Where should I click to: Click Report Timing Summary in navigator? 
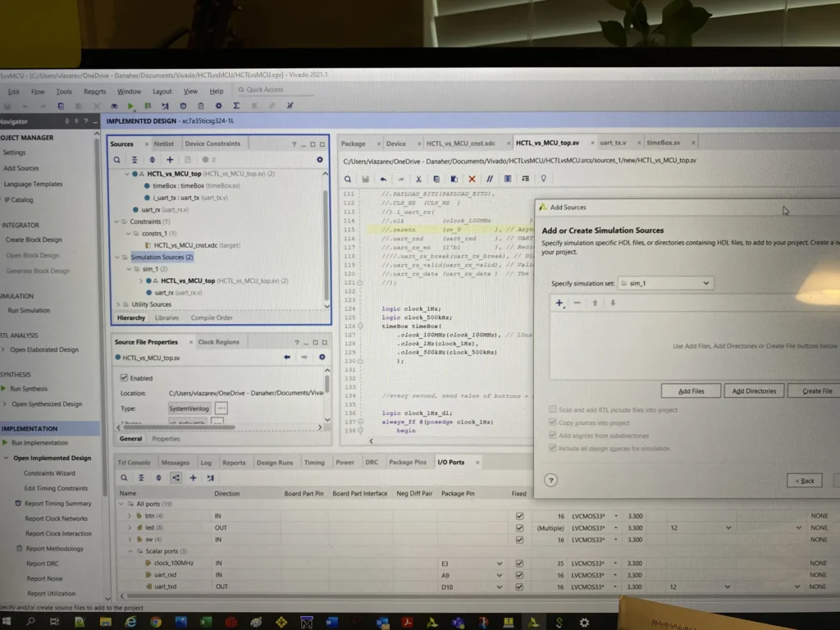coord(58,504)
